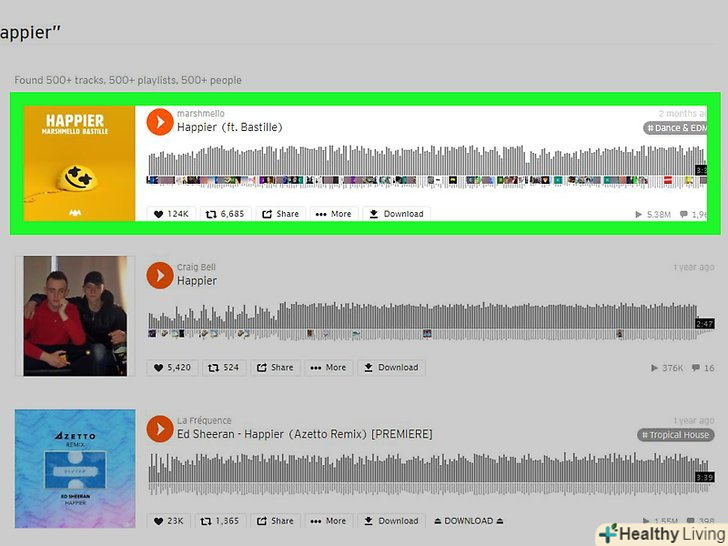728x546 pixels.
Task: Select the '1 year ago' timestamp on Craig Bell's track
Action: (x=694, y=267)
